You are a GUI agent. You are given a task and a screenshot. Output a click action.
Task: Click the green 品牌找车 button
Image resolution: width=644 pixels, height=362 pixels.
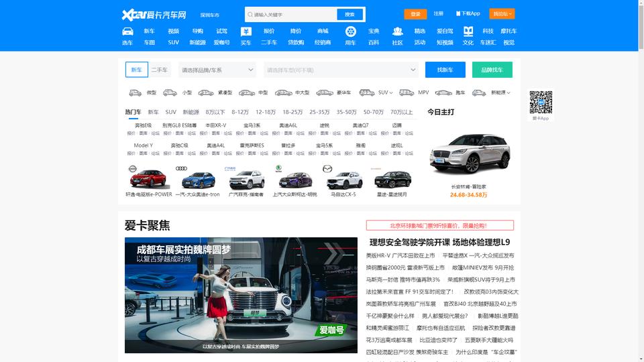[492, 70]
